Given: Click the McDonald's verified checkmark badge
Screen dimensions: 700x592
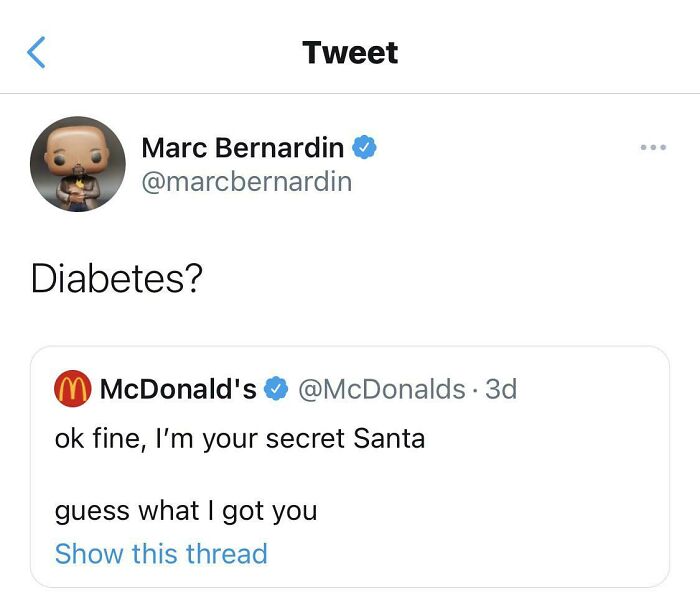Looking at the screenshot, I should pos(276,389).
